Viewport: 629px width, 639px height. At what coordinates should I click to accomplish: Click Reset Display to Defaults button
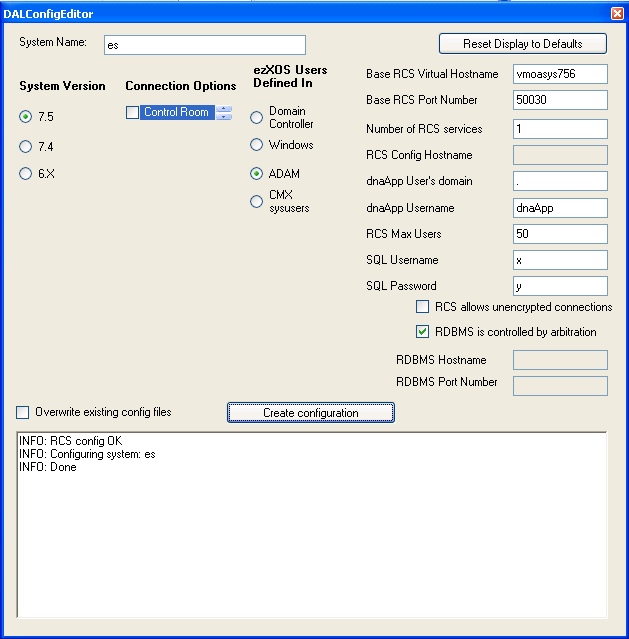523,44
